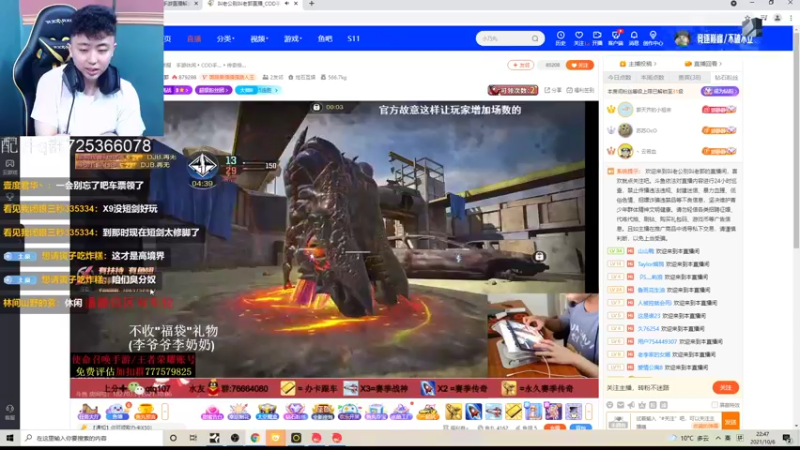Open the 关注 heart icon in the header

pyautogui.click(x=579, y=38)
